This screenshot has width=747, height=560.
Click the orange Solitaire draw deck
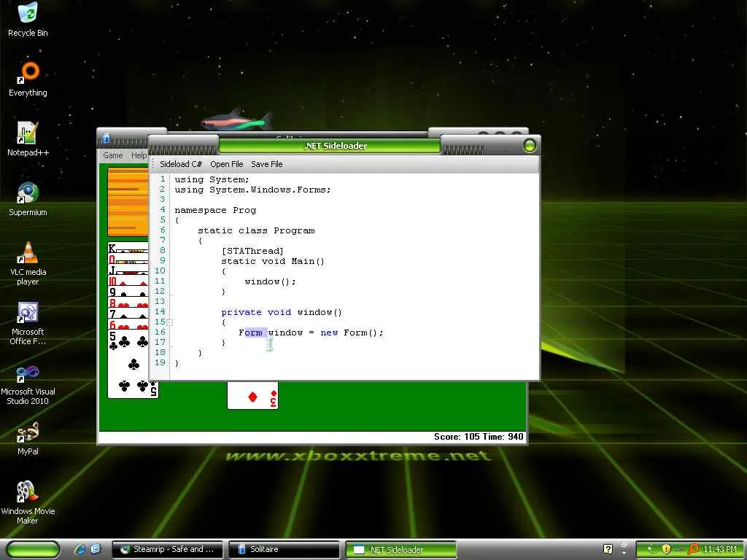point(128,202)
